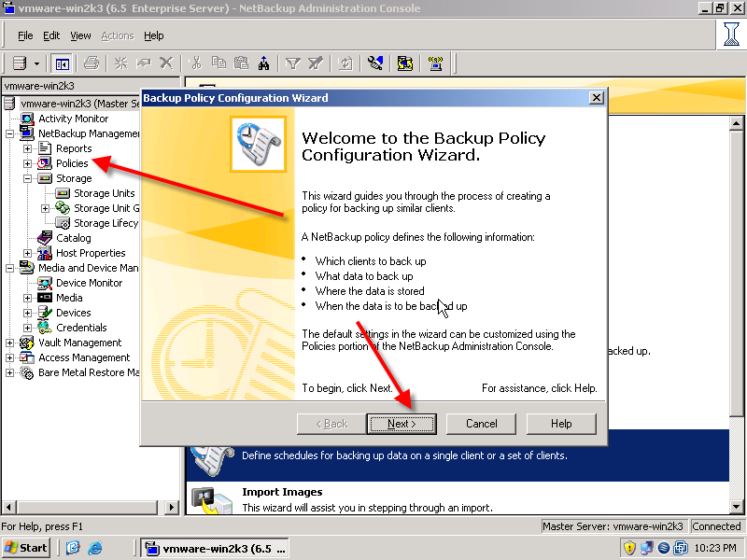This screenshot has height=560, width=747.
Task: Click the Find binoculars toolbar icon
Action: (263, 63)
